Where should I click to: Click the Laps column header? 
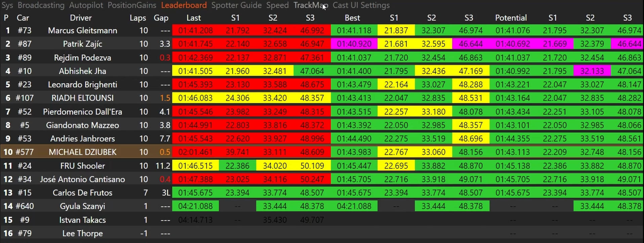138,18
